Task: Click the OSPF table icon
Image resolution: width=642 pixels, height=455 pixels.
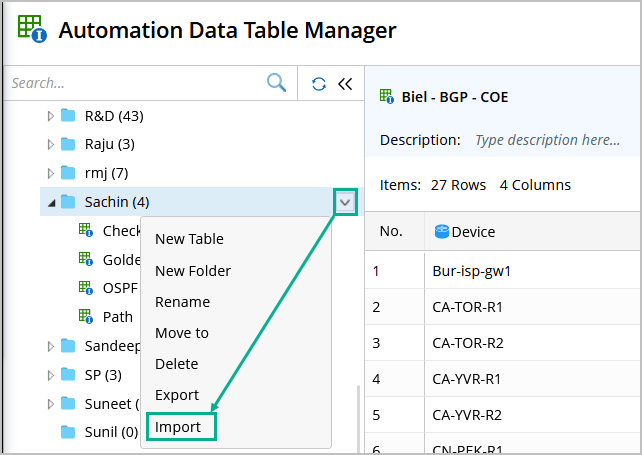Action: (86, 288)
